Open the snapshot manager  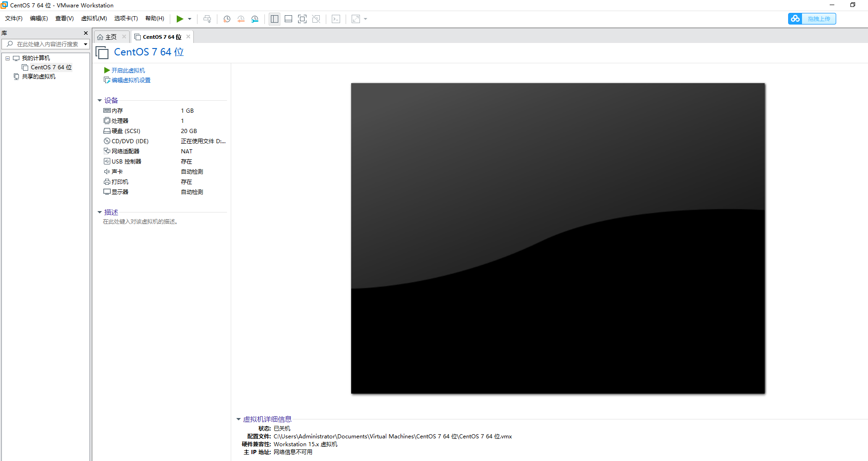pyautogui.click(x=255, y=19)
